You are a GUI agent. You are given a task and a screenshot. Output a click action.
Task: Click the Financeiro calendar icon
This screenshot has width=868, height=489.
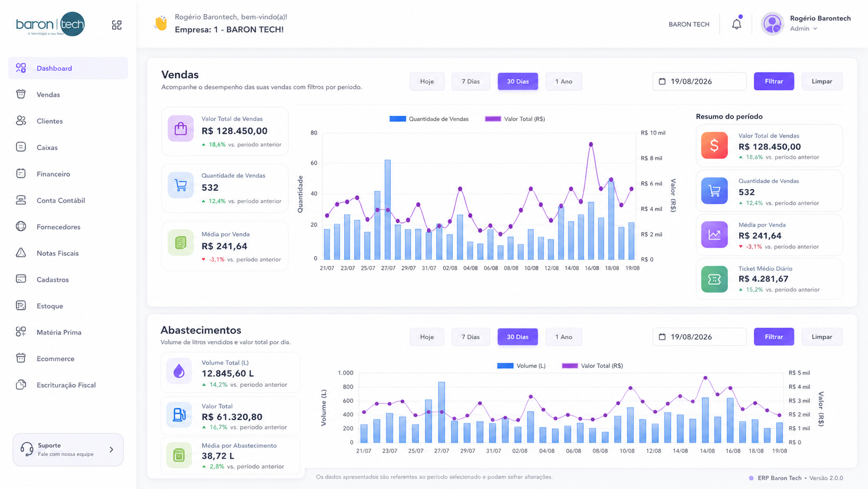[x=21, y=174]
